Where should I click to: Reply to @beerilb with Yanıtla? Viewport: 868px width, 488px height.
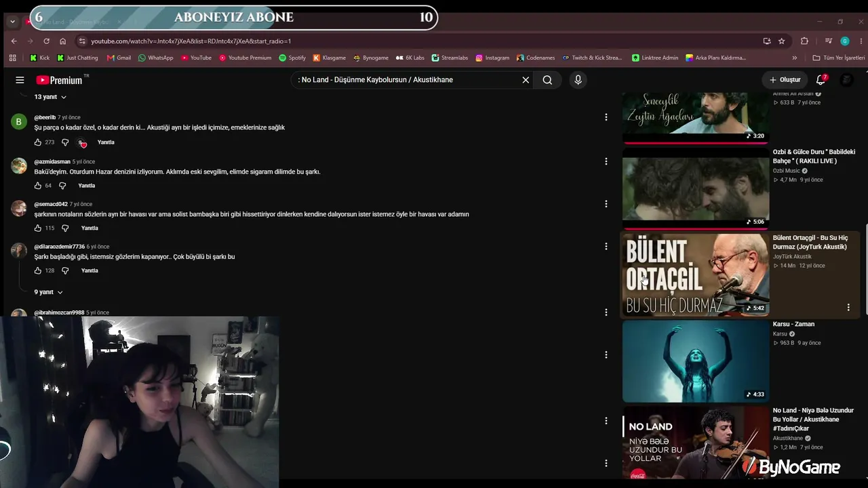click(106, 142)
